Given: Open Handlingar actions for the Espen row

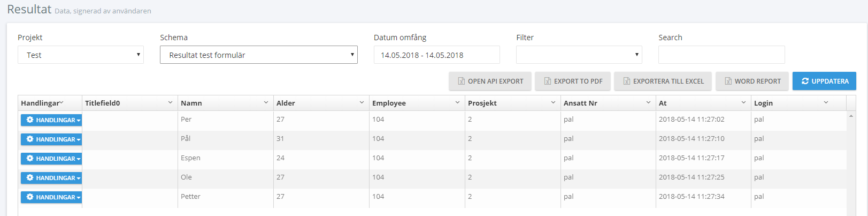Looking at the screenshot, I should (51, 159).
